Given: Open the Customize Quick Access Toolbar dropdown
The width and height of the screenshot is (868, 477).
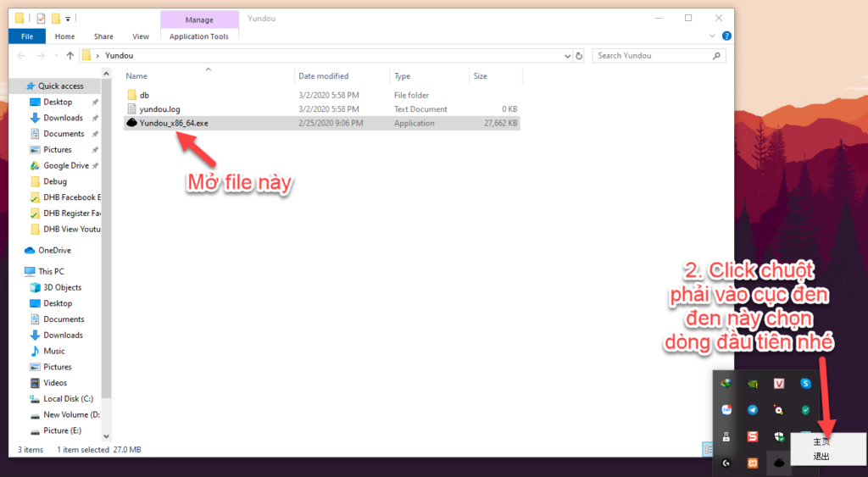Looking at the screenshot, I should coord(68,19).
